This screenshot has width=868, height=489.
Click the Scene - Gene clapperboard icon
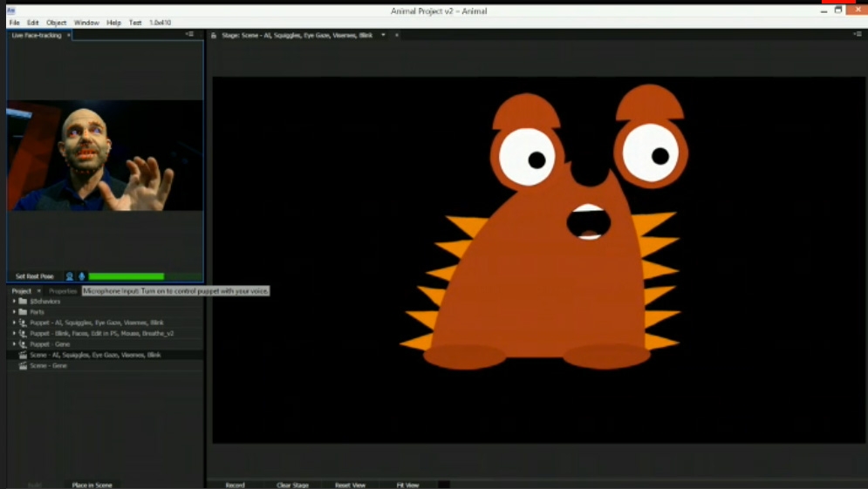(23, 366)
